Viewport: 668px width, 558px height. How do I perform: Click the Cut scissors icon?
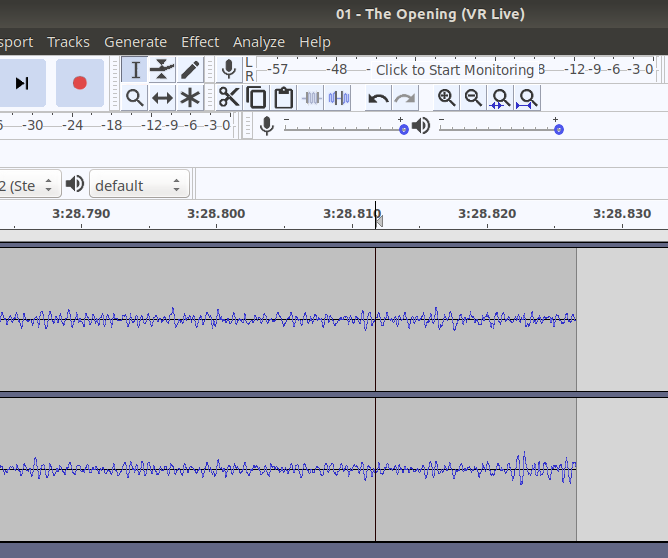point(229,98)
